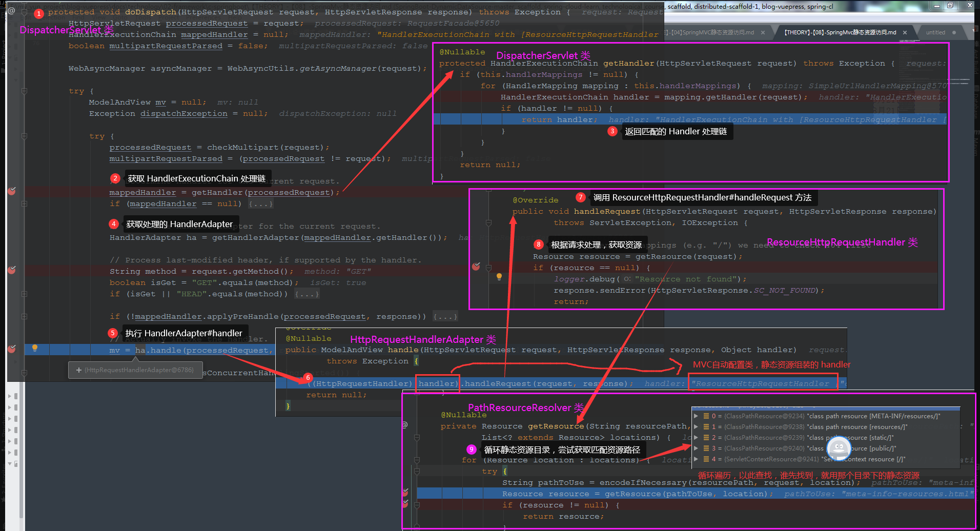
Task: Expand element 0 META-INF/resources in debug popup
Action: (696, 416)
